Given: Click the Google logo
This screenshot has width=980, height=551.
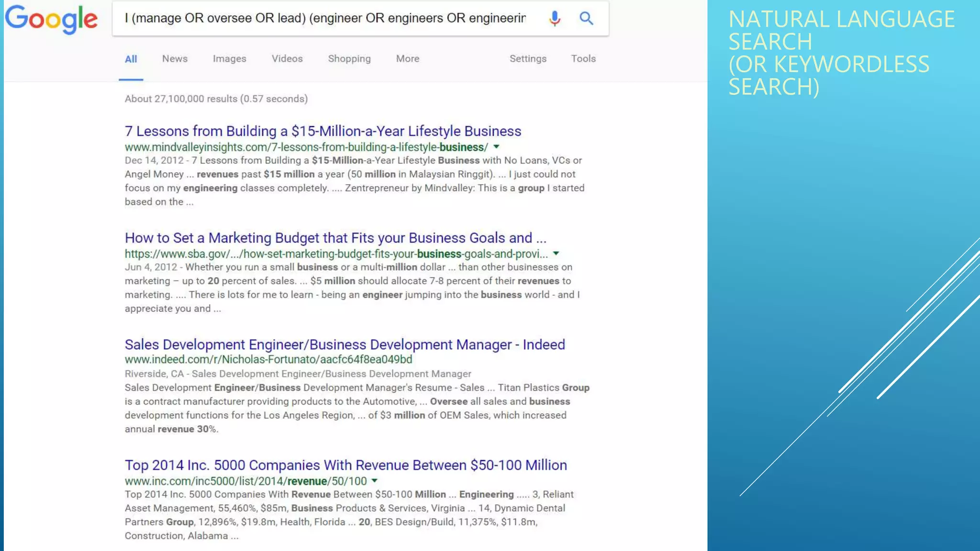Looking at the screenshot, I should coord(51,19).
